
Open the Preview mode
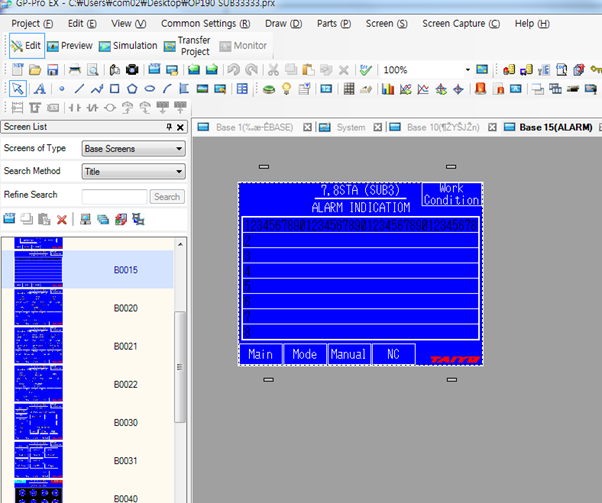tap(69, 46)
